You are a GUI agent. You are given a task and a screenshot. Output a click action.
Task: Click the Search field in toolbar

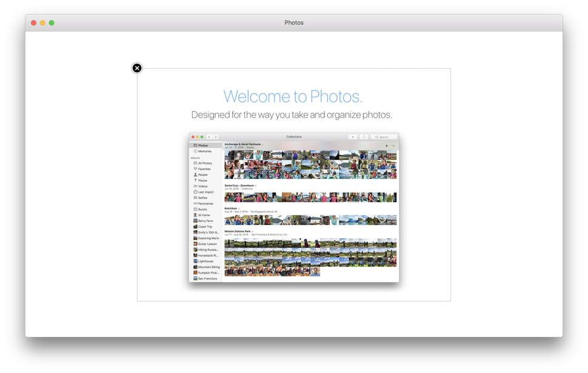[x=383, y=136]
